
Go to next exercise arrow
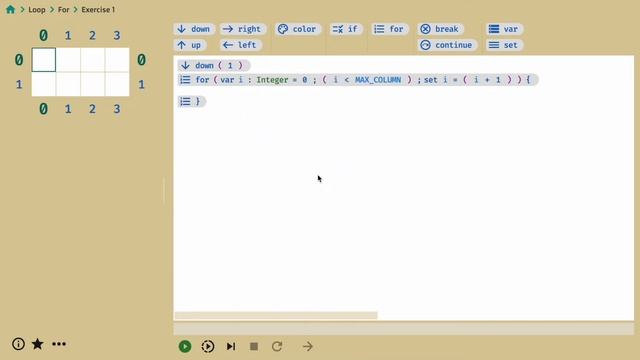tap(308, 347)
